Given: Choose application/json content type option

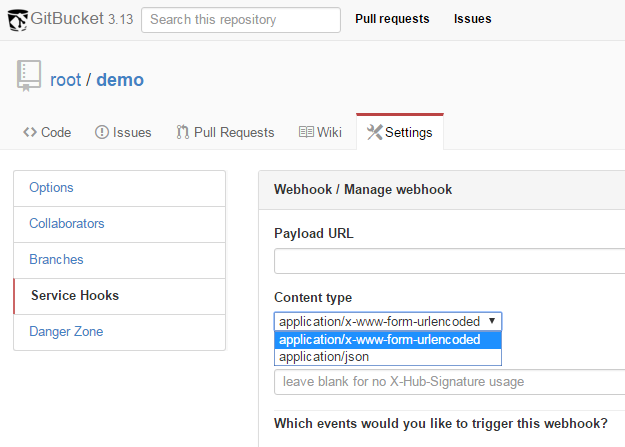Looking at the screenshot, I should [x=388, y=356].
